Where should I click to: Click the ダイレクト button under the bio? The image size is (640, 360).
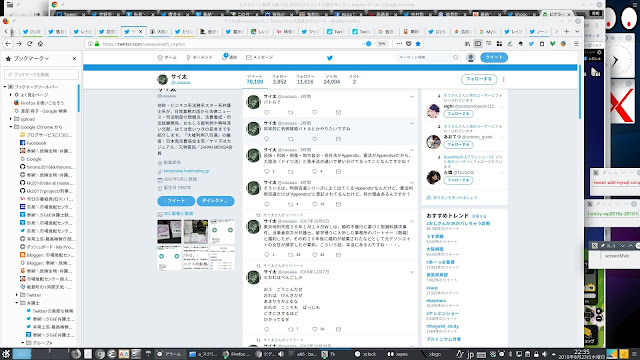click(x=216, y=201)
